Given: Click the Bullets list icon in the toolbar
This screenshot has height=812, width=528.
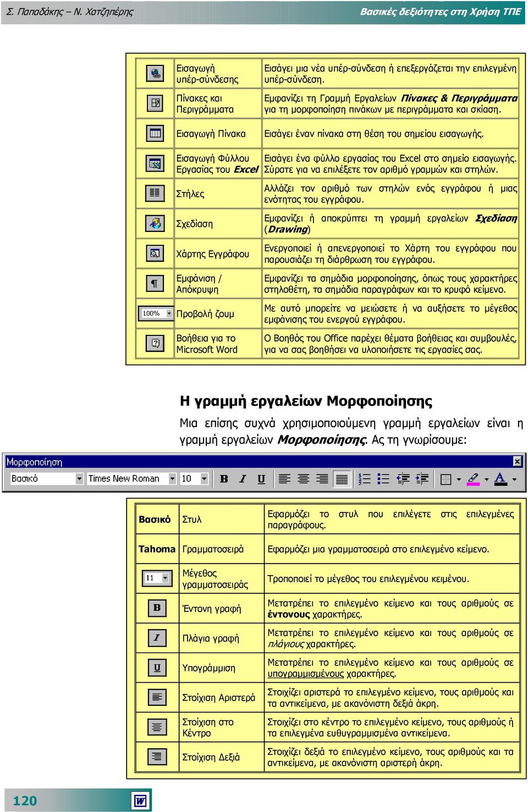Looking at the screenshot, I should [x=383, y=479].
